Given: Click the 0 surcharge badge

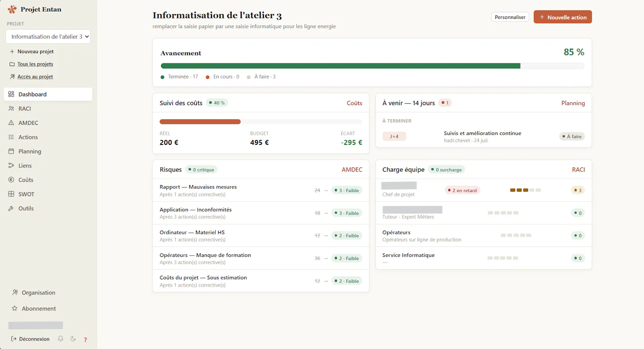Looking at the screenshot, I should [x=446, y=170].
